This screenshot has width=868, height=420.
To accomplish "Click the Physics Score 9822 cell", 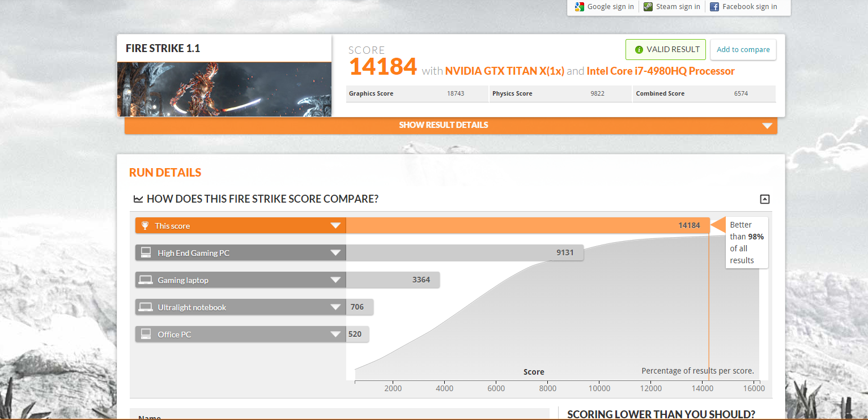I will [x=560, y=94].
